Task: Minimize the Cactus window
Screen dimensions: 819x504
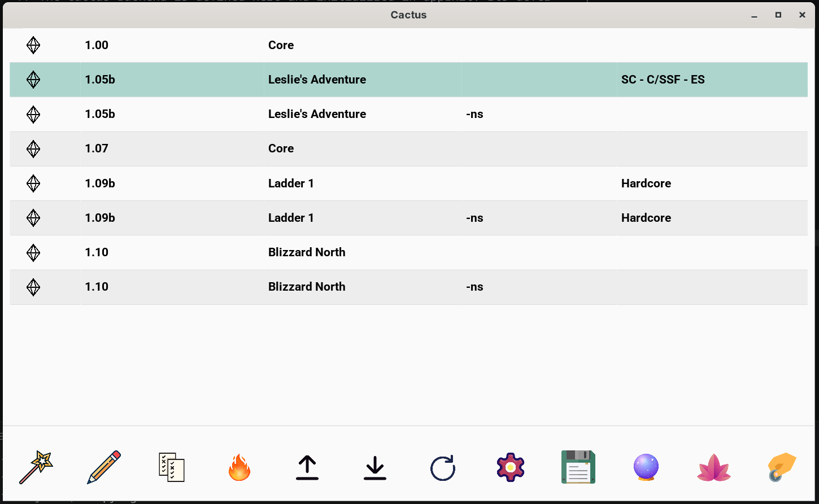Action: [x=754, y=15]
